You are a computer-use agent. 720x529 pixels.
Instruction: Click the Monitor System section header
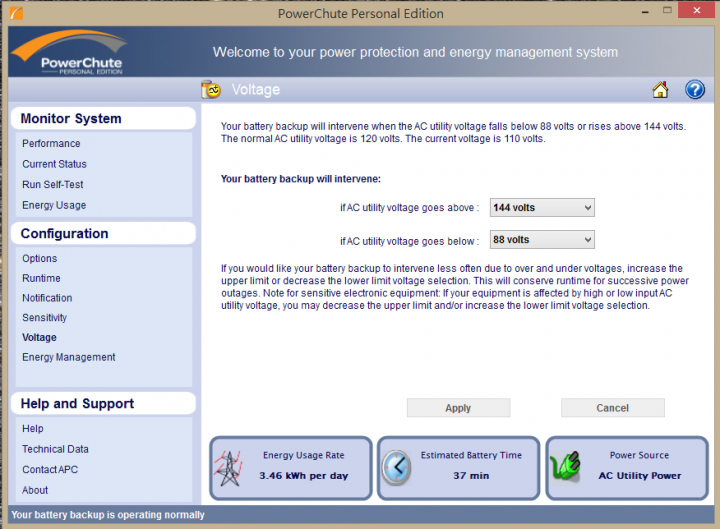coord(103,118)
